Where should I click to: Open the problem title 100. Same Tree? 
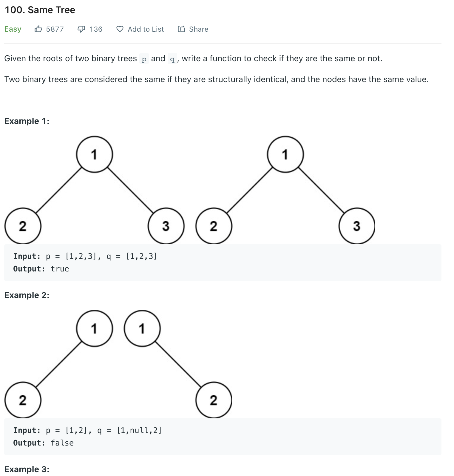40,10
